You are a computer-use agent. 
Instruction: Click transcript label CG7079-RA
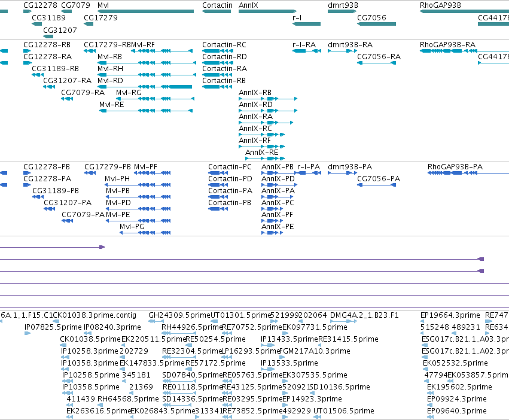click(83, 93)
